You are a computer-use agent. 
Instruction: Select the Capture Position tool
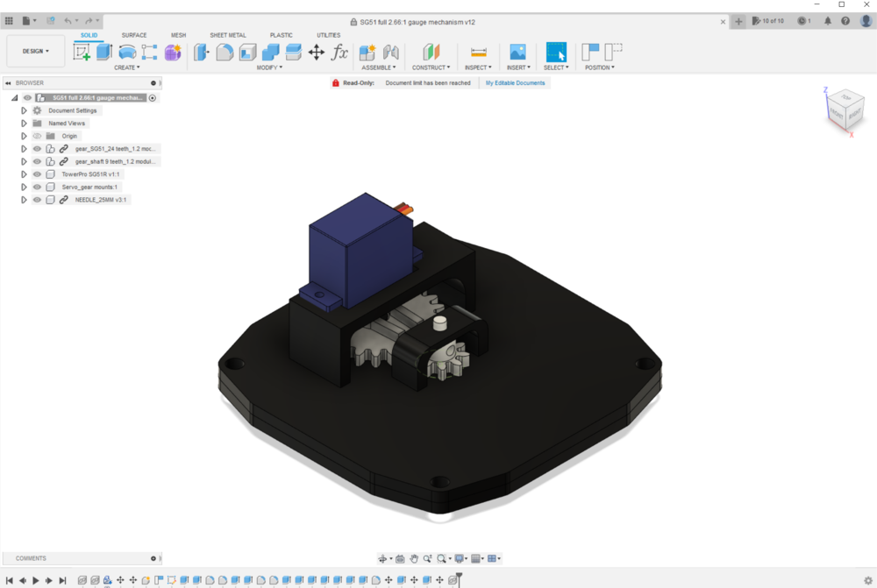(590, 52)
